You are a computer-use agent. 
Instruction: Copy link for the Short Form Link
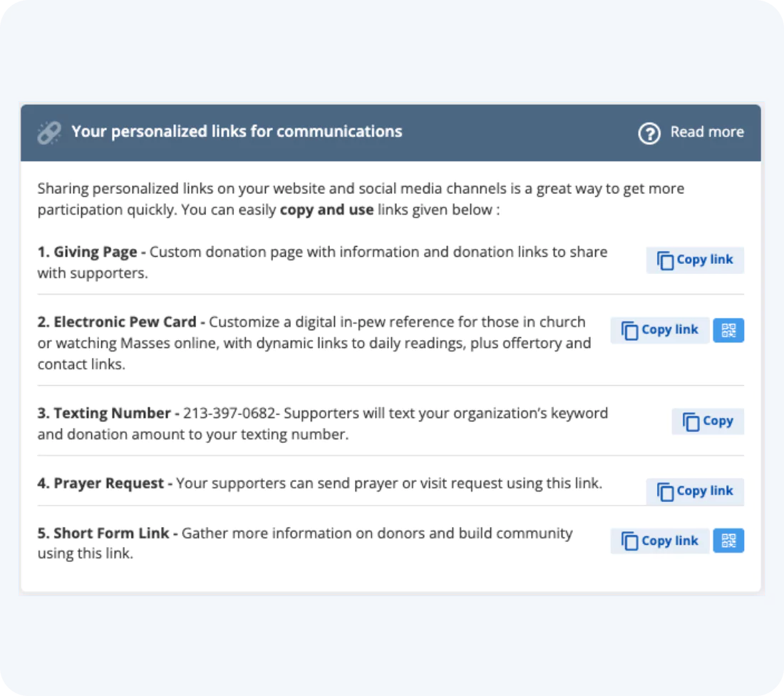659,541
